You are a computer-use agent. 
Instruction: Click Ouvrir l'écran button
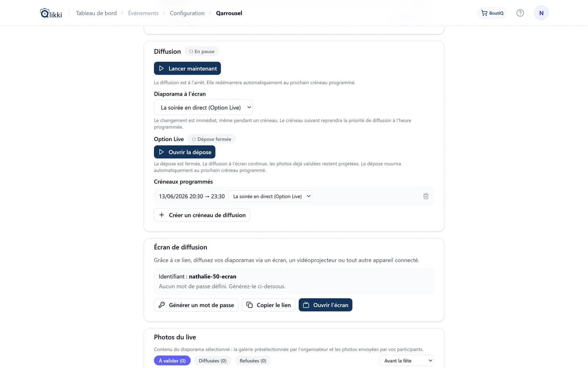click(326, 305)
